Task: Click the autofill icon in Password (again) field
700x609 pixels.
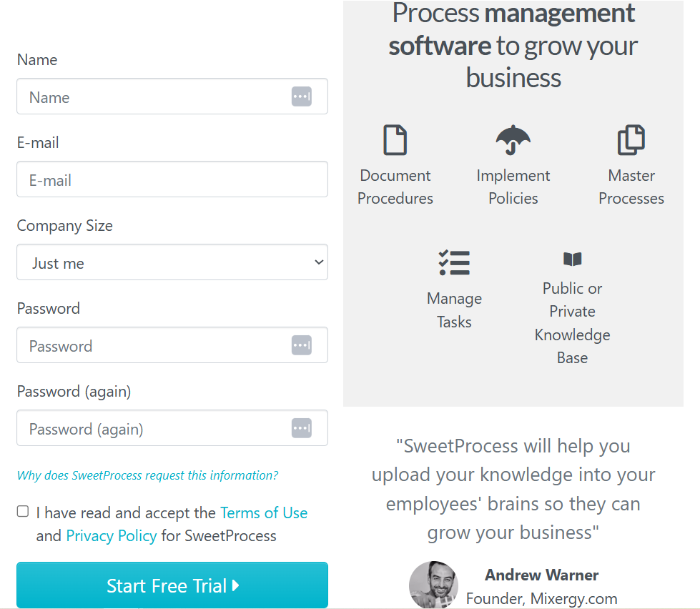Action: 302,428
